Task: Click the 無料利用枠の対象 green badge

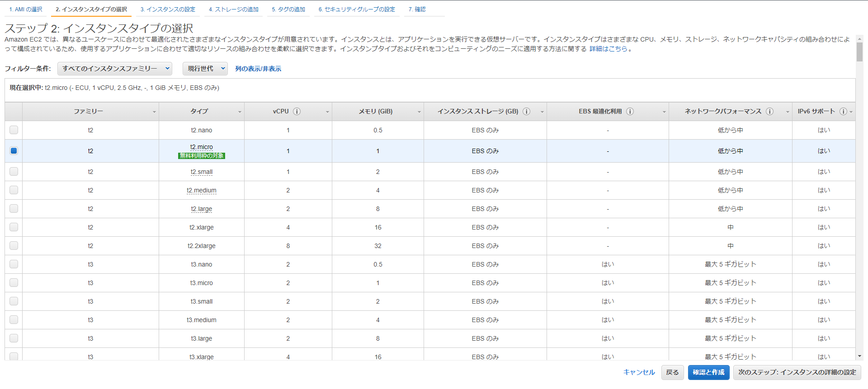Action: (x=202, y=156)
